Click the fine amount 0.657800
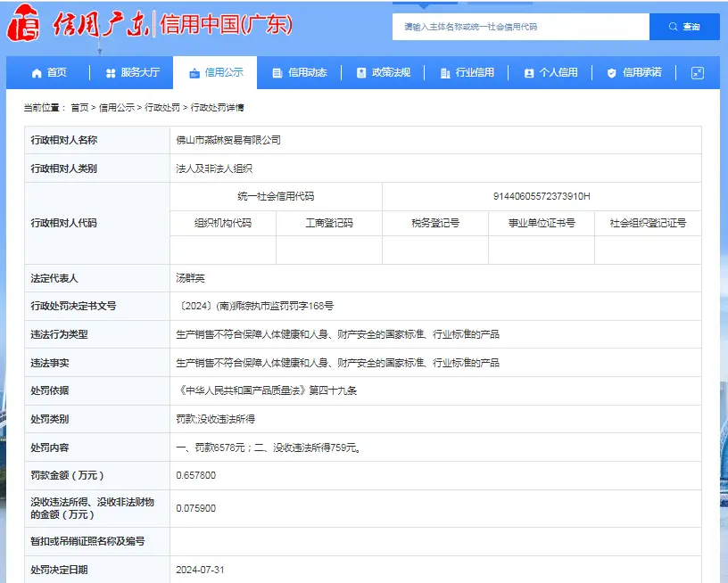This screenshot has width=728, height=583. [x=196, y=475]
